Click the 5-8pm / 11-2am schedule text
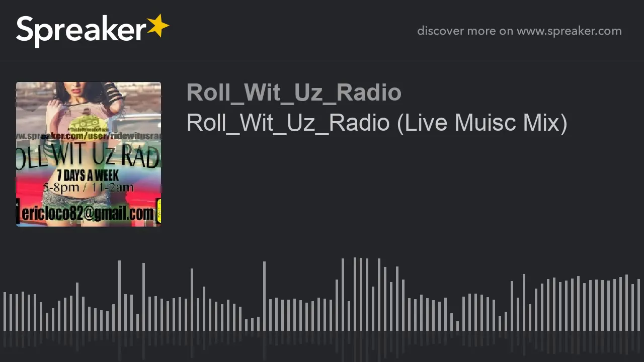The height and width of the screenshot is (362, 644). point(89,188)
